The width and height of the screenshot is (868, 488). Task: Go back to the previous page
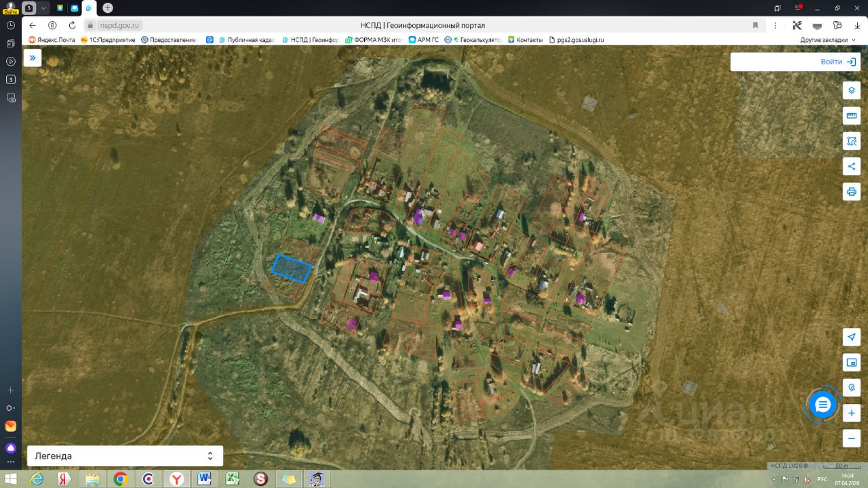click(33, 25)
